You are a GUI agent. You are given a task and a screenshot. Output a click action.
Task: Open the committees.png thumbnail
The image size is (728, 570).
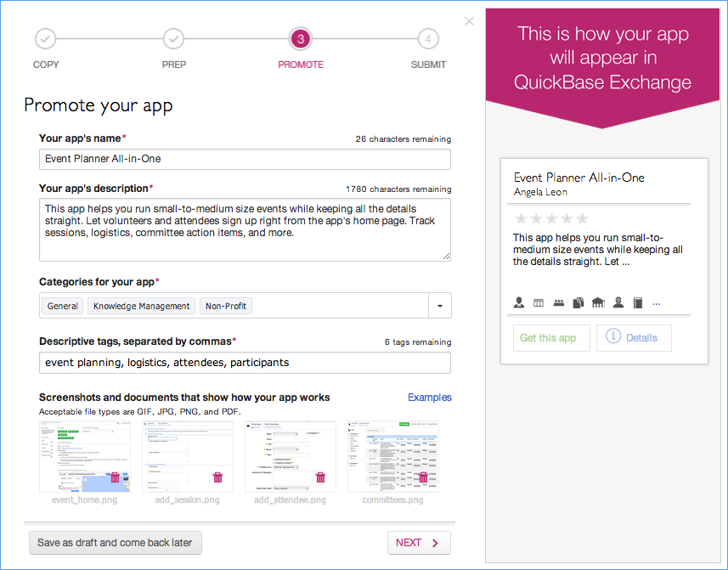pyautogui.click(x=393, y=456)
